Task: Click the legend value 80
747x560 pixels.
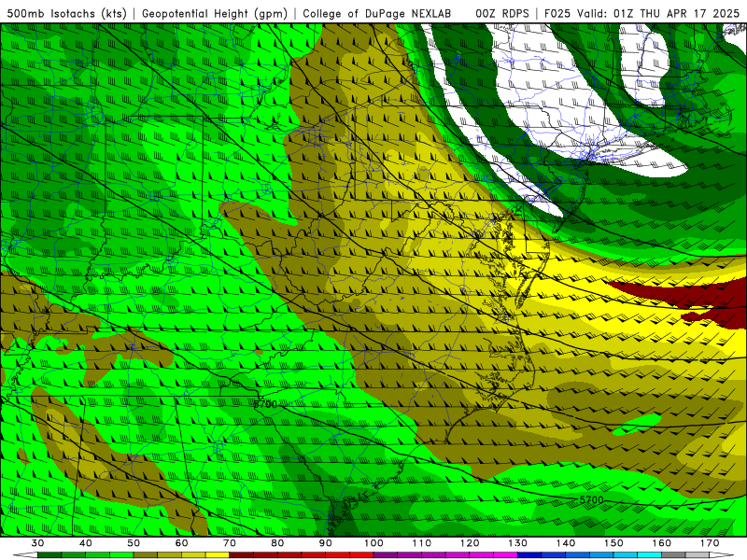Action: 277,543
